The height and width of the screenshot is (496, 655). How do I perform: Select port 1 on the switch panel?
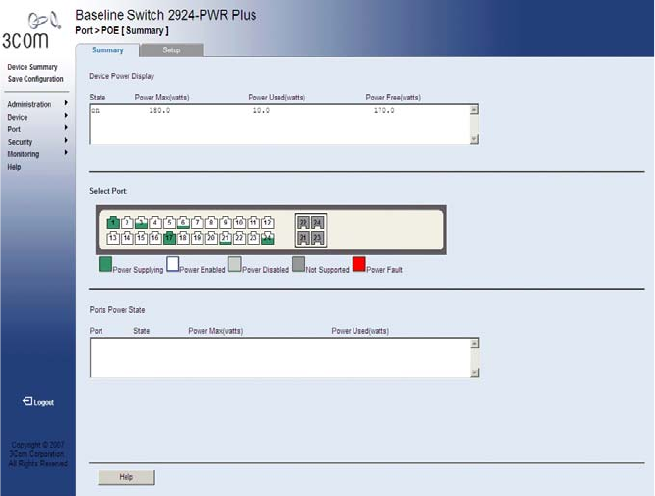coord(113,223)
